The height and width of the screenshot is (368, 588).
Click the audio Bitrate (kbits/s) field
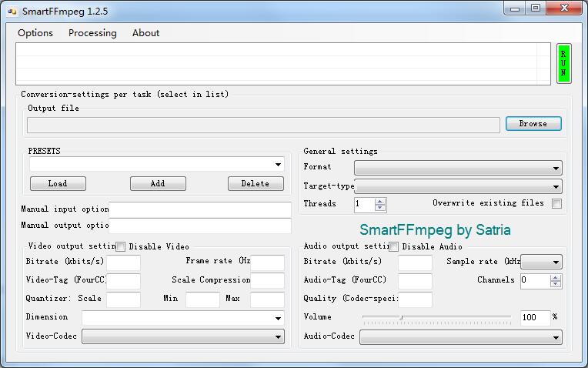(x=415, y=263)
